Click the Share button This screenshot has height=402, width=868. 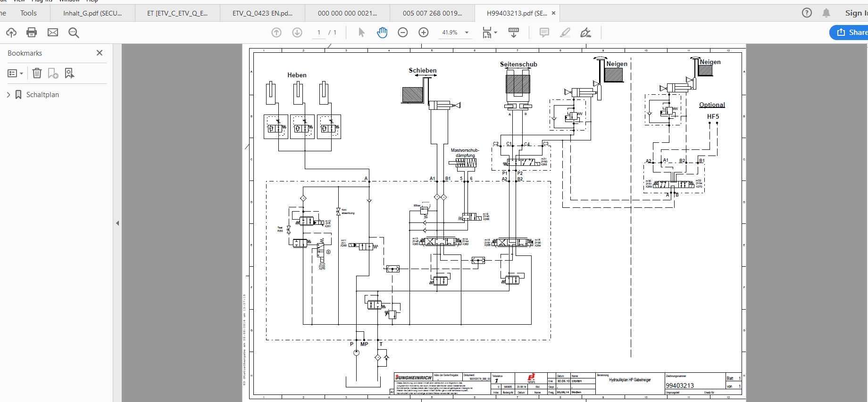[849, 33]
